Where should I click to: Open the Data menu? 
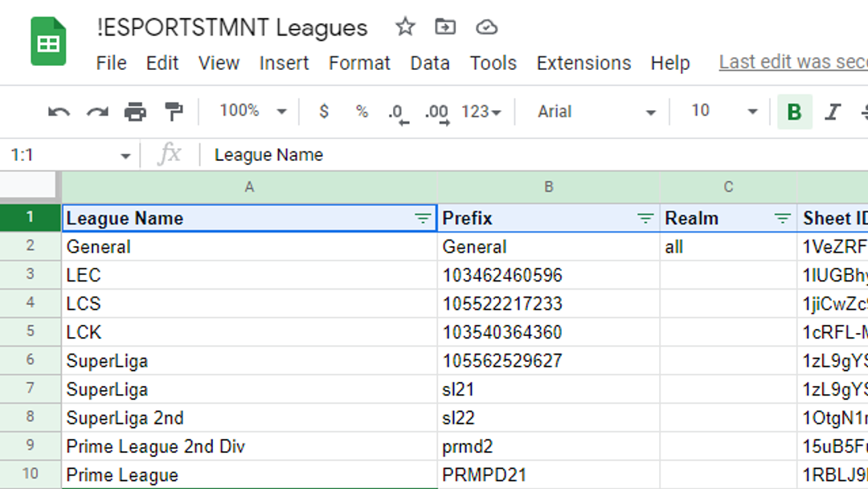(429, 63)
